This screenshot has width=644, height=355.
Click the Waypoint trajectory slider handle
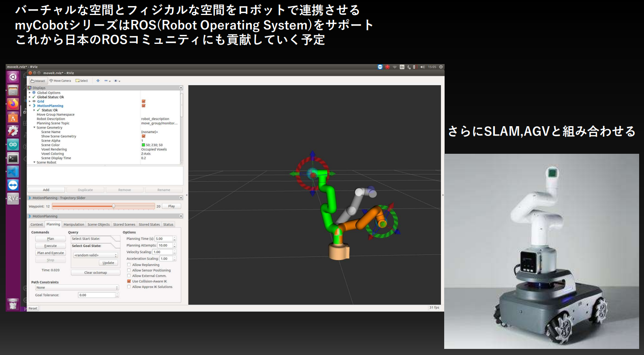click(x=113, y=206)
